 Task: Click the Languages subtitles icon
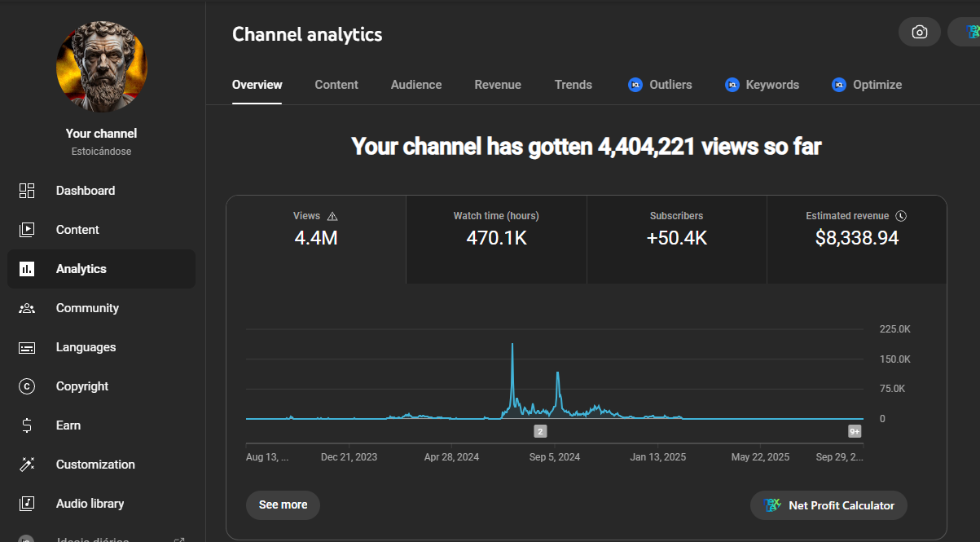(27, 347)
